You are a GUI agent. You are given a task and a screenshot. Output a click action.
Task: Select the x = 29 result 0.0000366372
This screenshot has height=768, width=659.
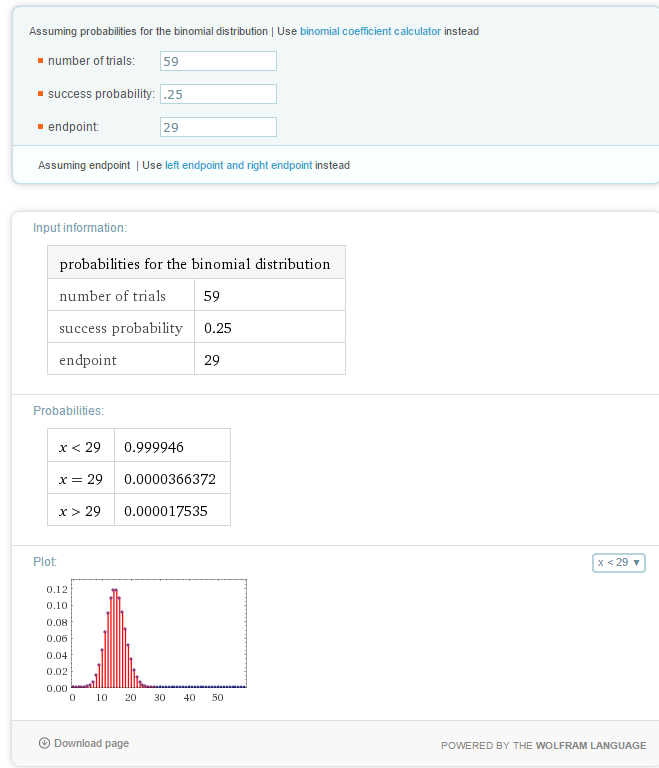click(x=170, y=479)
